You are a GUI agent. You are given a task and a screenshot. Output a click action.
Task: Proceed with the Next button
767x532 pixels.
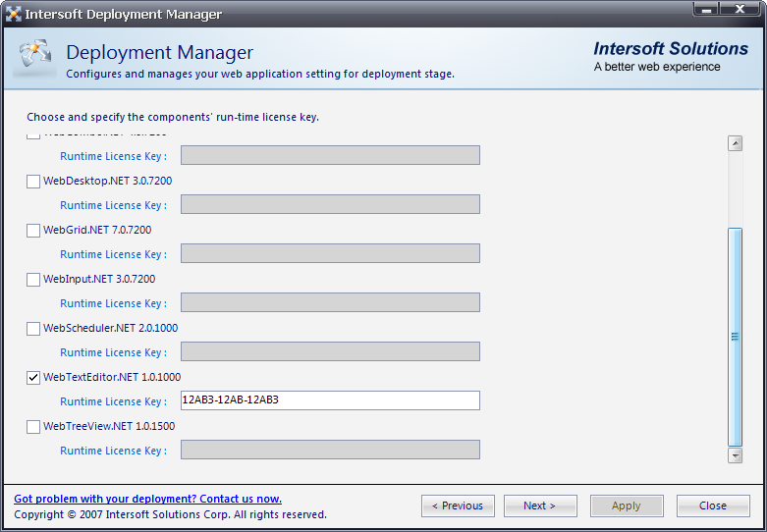coord(540,505)
